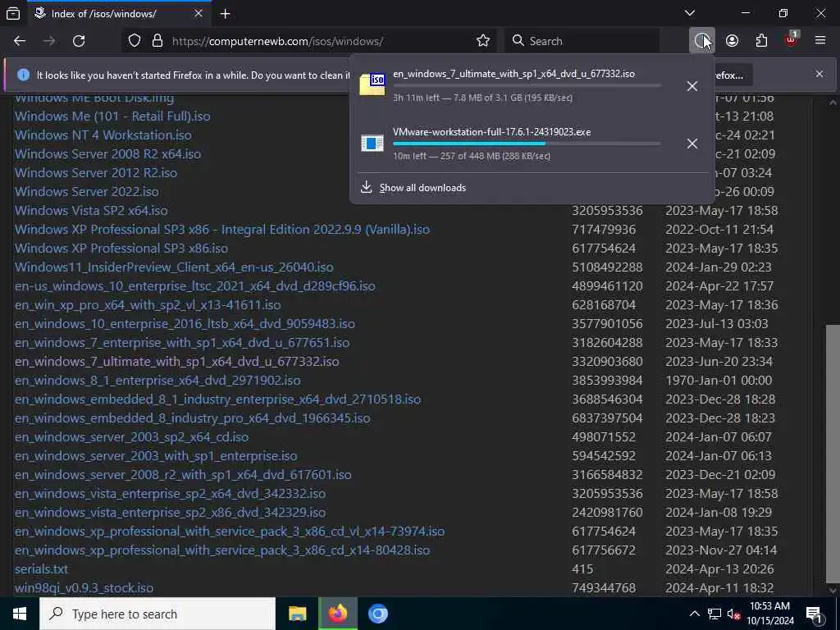The height and width of the screenshot is (630, 840).
Task: Open Windows XP Integral Edition Vanilla iso link
Action: click(221, 230)
